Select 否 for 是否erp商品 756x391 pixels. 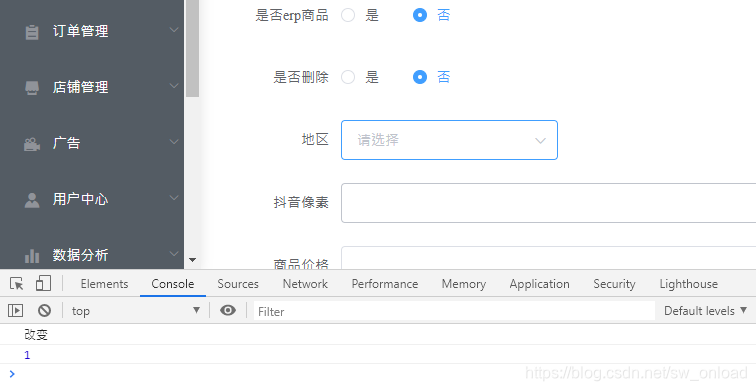tap(420, 15)
